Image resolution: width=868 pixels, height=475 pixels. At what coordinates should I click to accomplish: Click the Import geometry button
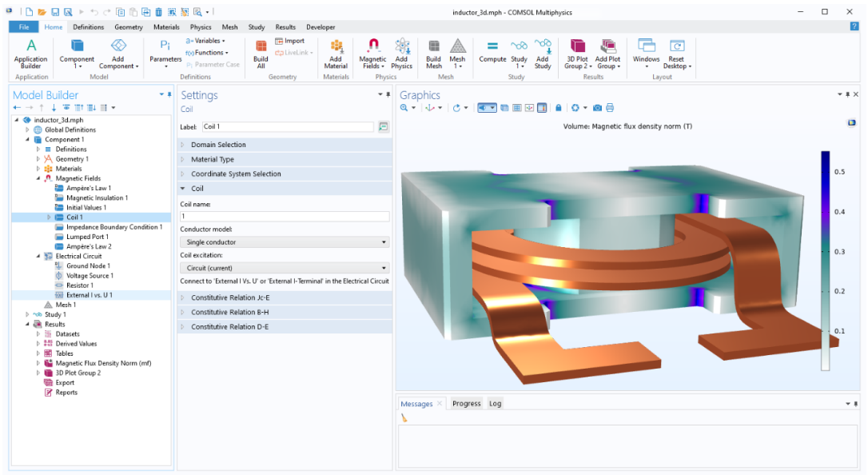click(290, 41)
